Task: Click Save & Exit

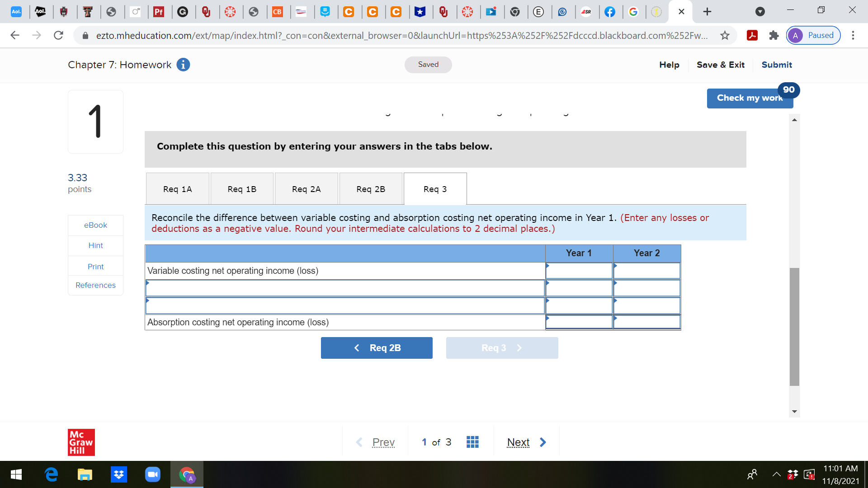Action: coord(720,65)
